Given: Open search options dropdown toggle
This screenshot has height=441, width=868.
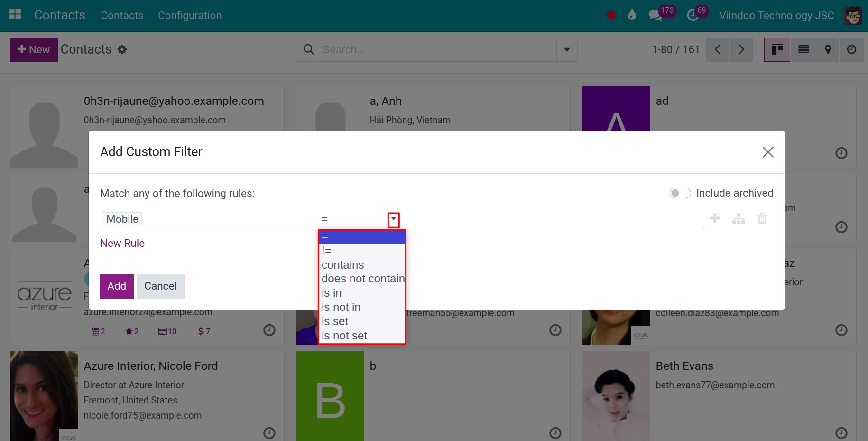Looking at the screenshot, I should point(567,49).
